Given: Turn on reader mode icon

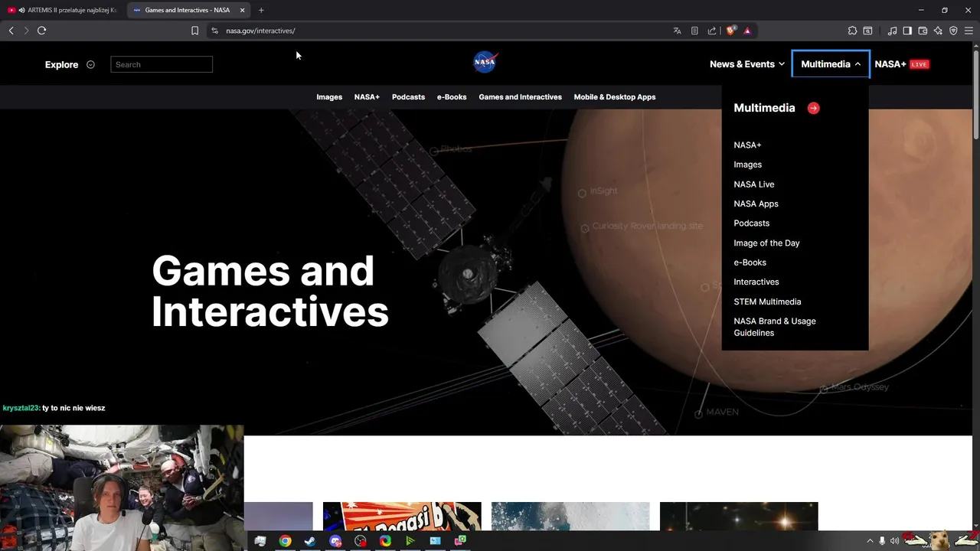Looking at the screenshot, I should pos(694,31).
